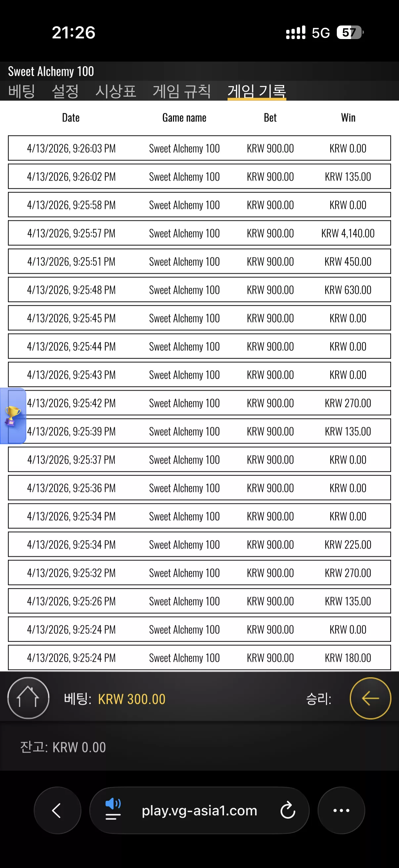
Task: Tap the Date column header
Action: 71,118
